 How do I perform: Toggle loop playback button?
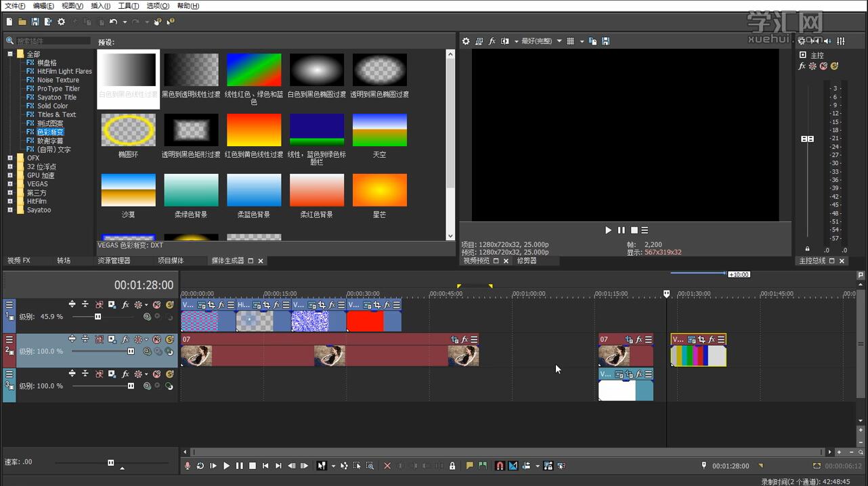tap(200, 466)
